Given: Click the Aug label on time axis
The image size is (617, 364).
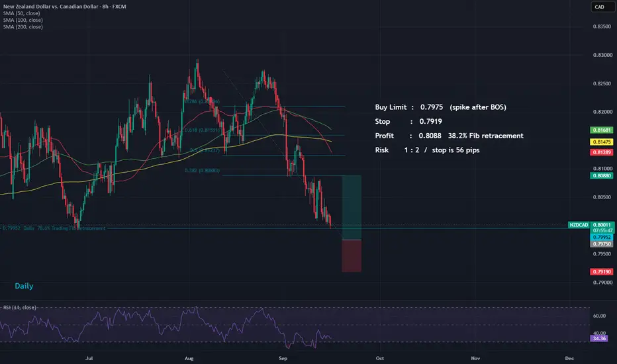Looking at the screenshot, I should (x=189, y=358).
